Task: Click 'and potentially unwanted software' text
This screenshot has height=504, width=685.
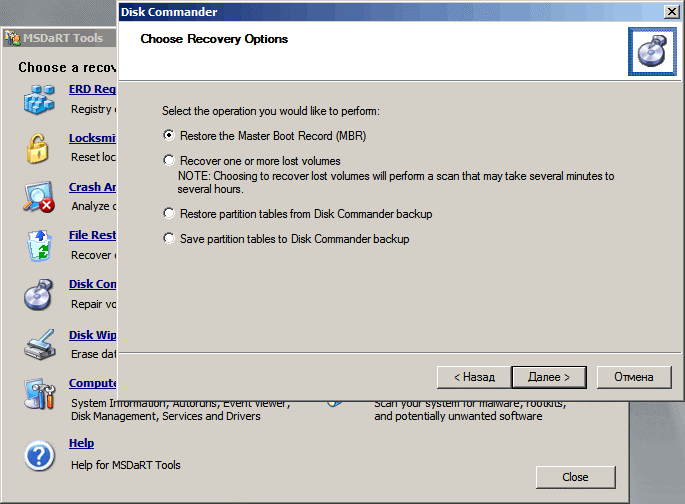Action: pyautogui.click(x=458, y=416)
